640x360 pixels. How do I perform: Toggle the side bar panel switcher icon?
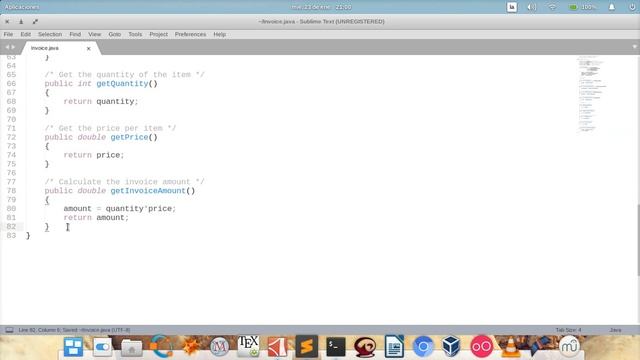(9, 330)
